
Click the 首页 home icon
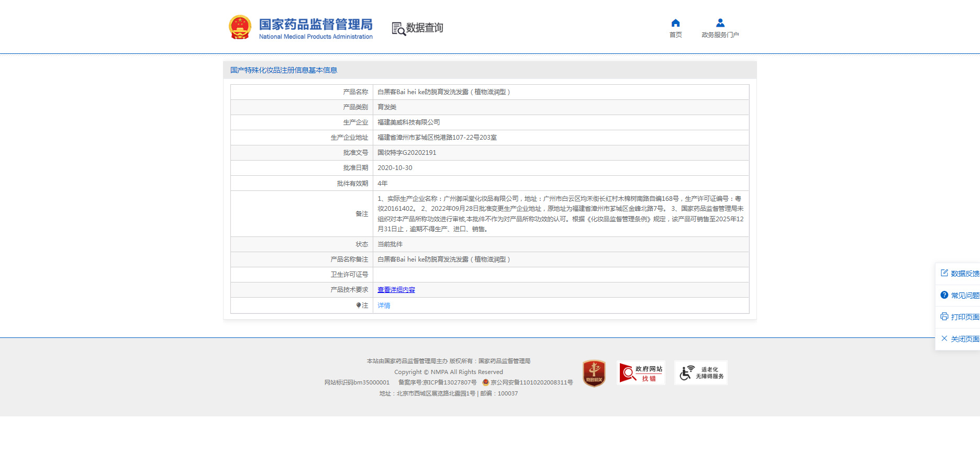click(675, 23)
